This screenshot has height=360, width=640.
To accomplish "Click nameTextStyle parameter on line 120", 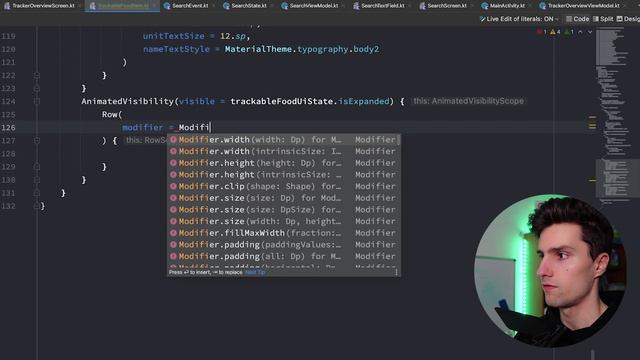I will pyautogui.click(x=176, y=49).
